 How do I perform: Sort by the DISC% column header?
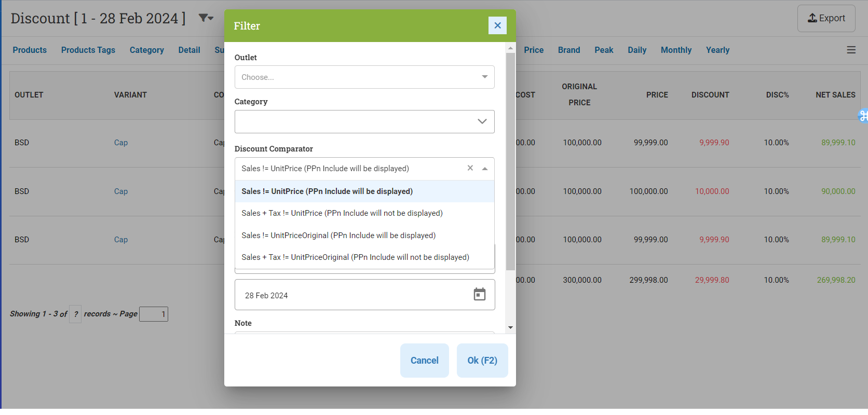(778, 95)
